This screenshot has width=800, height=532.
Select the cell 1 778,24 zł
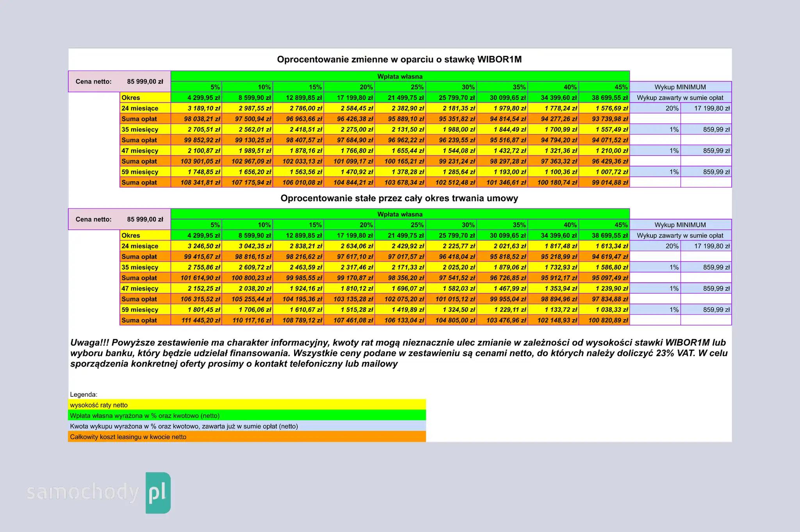(553, 108)
